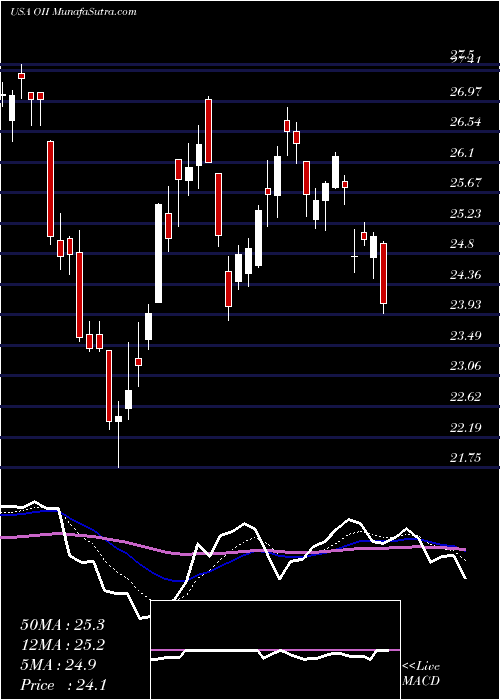Viewport: 500px width, 700px height.
Task: Select the 26.1 price level label
Action: tap(461, 153)
